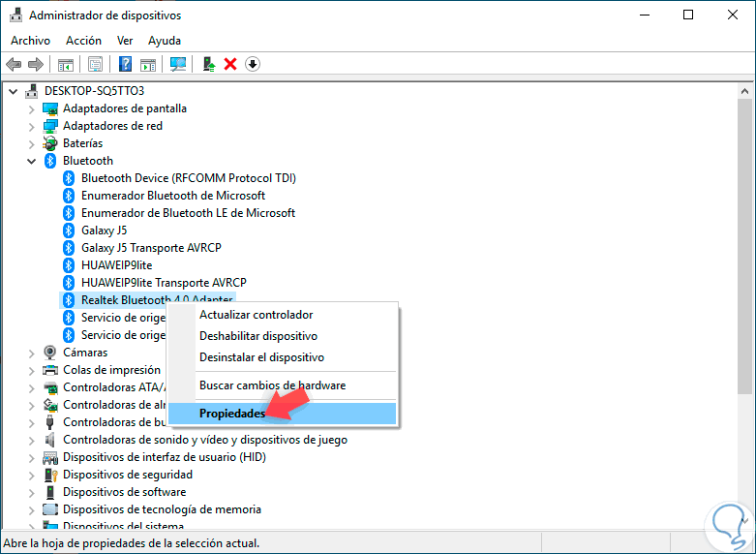Open the Properties sheet toolbar icon
This screenshot has width=756, height=554.
click(95, 64)
